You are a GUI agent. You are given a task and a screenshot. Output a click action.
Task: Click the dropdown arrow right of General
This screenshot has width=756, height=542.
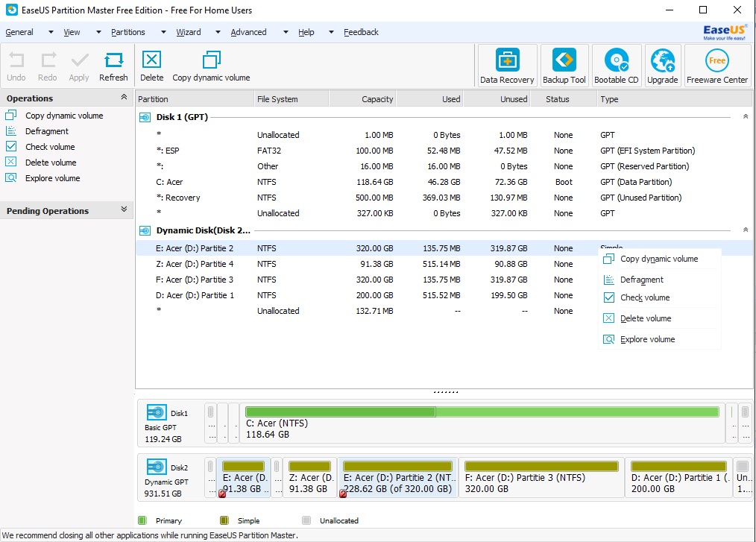point(51,32)
